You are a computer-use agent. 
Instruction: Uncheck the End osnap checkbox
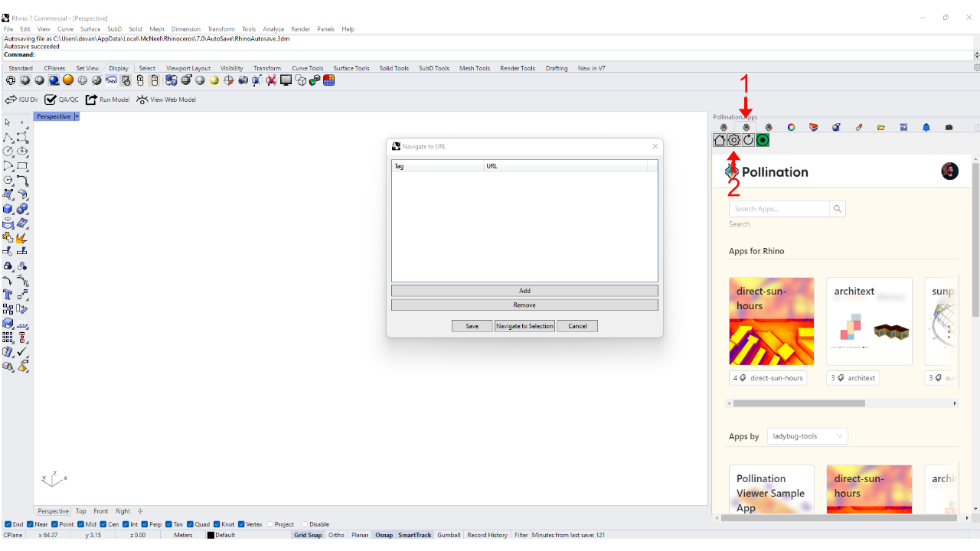coord(8,524)
